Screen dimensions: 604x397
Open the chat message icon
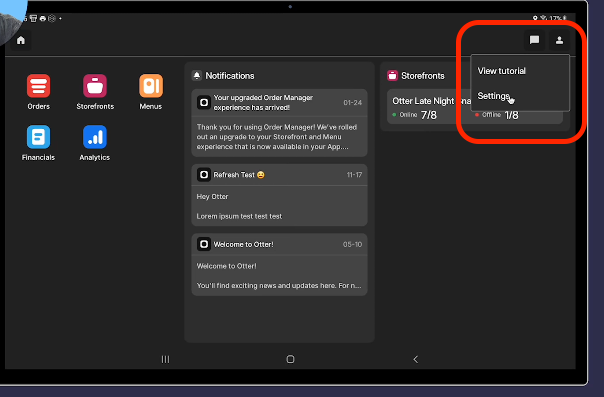[534, 40]
